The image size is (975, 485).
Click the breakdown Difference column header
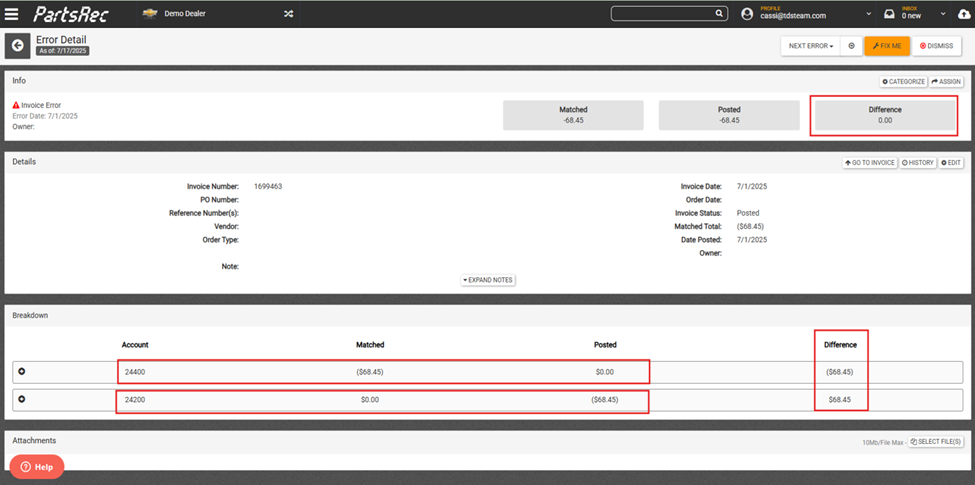tap(841, 344)
